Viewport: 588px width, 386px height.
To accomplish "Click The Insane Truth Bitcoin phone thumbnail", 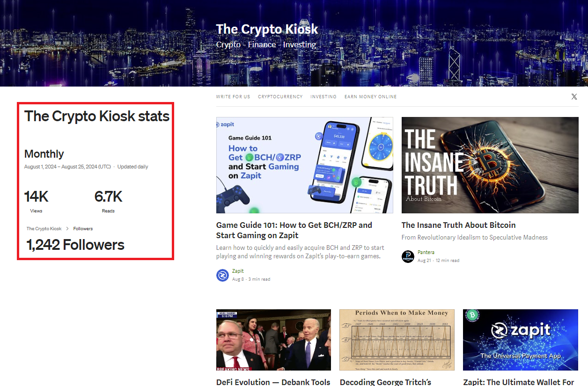I will point(490,165).
